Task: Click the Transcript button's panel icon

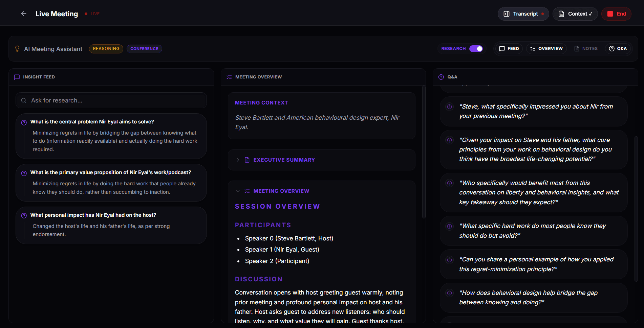Action: [507, 14]
